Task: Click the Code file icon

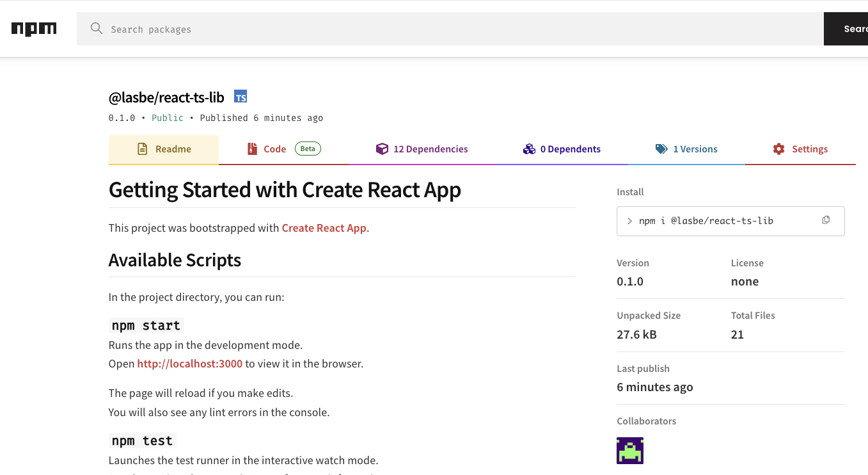Action: pos(252,149)
